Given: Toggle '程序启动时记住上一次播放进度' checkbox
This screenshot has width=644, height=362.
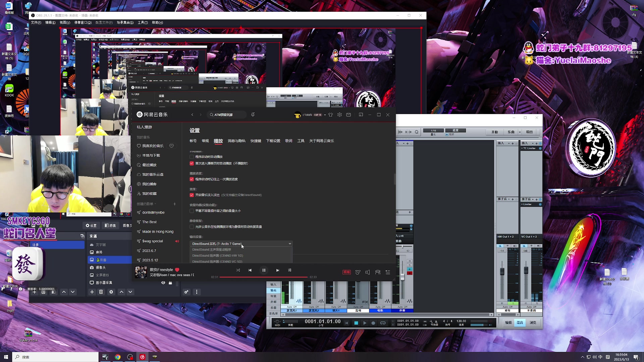Looking at the screenshot, I should 192,179.
